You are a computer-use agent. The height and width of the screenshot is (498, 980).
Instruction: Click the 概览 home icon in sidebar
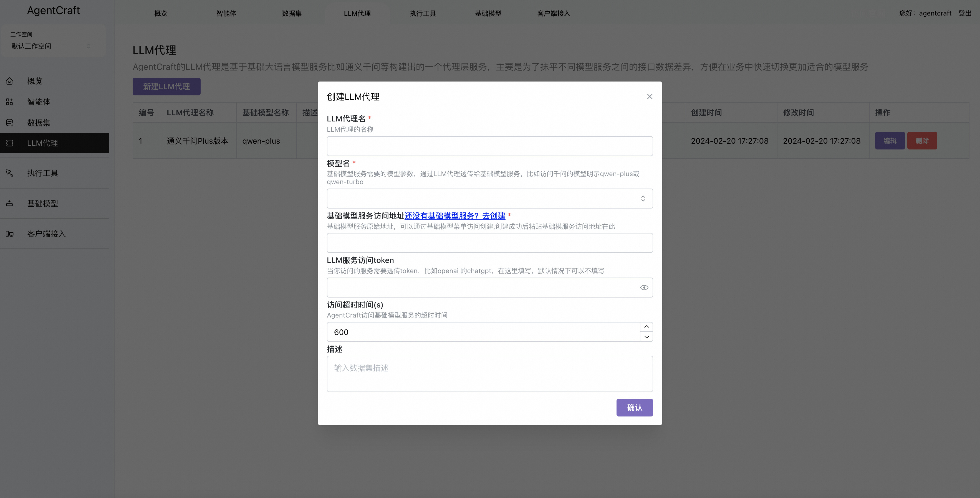click(x=9, y=81)
